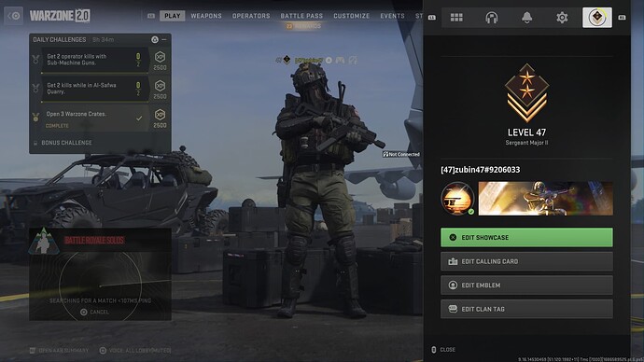Click medal icon of Sub-Machine Guns challenge
Viewport: 644px width, 362px height.
pyautogui.click(x=35, y=60)
